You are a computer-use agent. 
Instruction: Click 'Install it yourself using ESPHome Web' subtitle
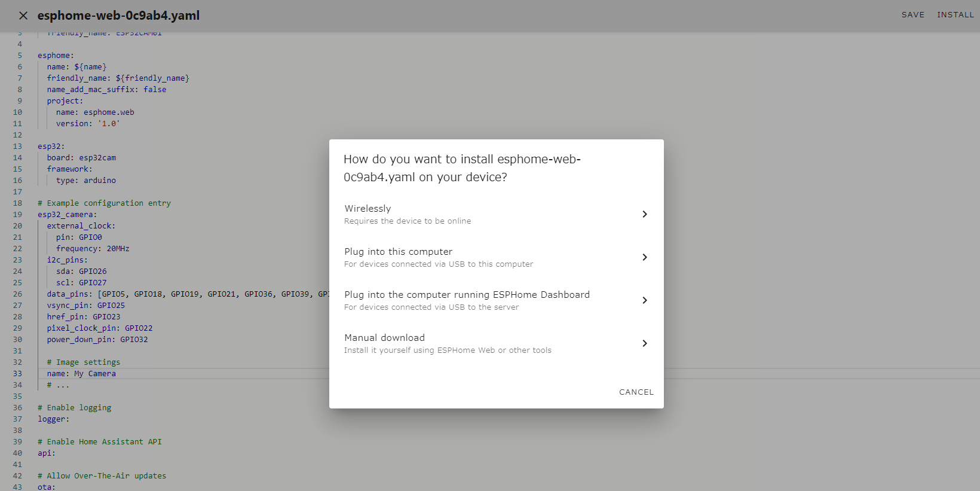tap(448, 350)
